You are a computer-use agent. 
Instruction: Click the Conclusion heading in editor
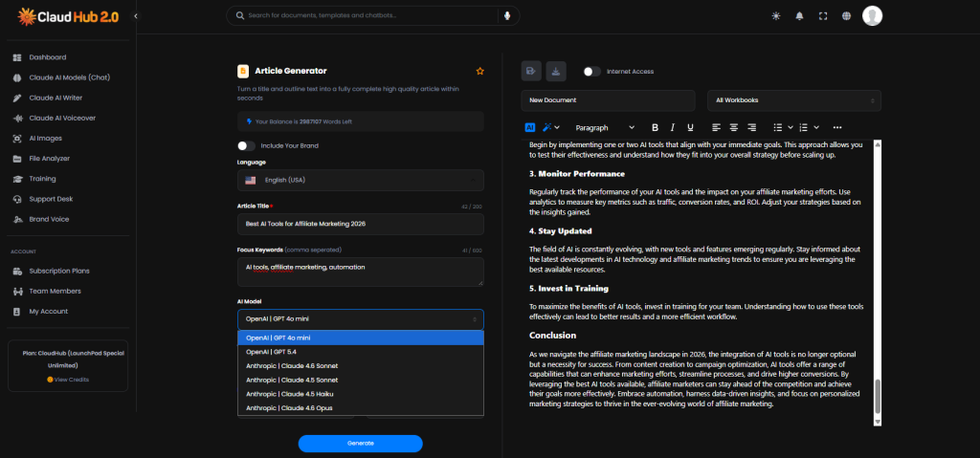552,336
